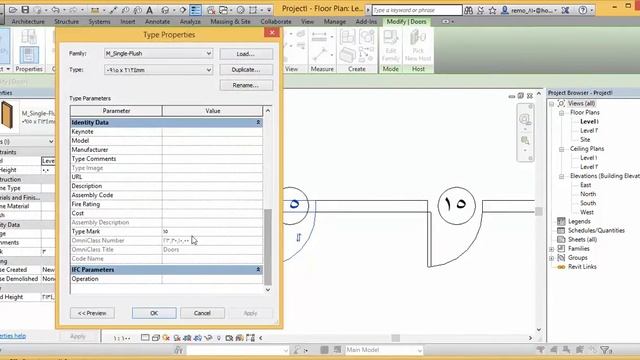
Task: Collapse the Identity Data parameter group
Action: pyautogui.click(x=258, y=122)
